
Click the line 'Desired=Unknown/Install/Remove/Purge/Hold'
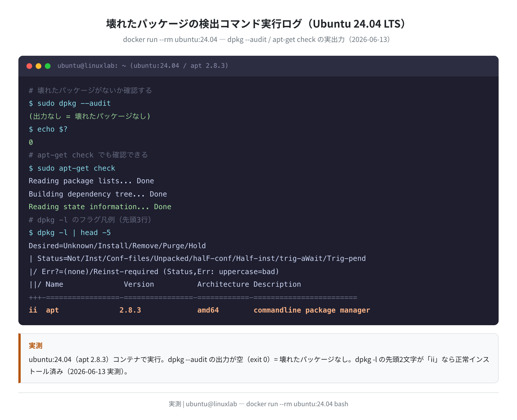click(117, 246)
